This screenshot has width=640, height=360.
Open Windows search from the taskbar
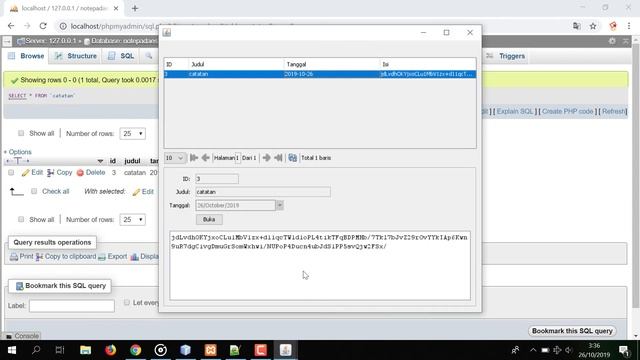(x=36, y=350)
